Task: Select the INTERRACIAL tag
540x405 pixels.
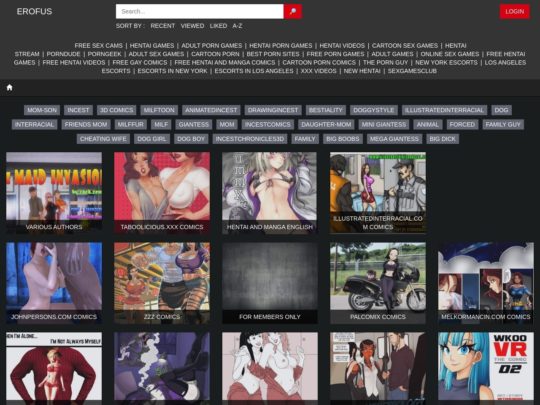Action: coord(34,125)
